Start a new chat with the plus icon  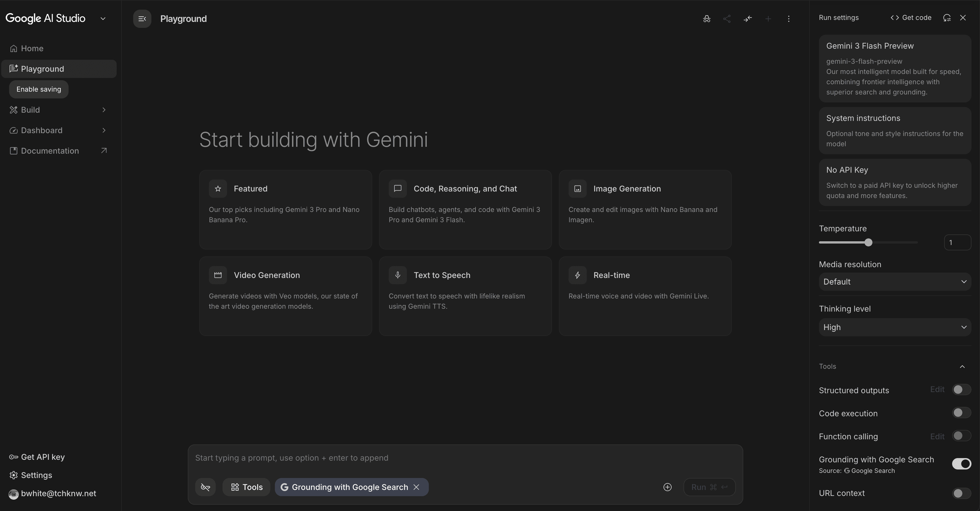(768, 18)
